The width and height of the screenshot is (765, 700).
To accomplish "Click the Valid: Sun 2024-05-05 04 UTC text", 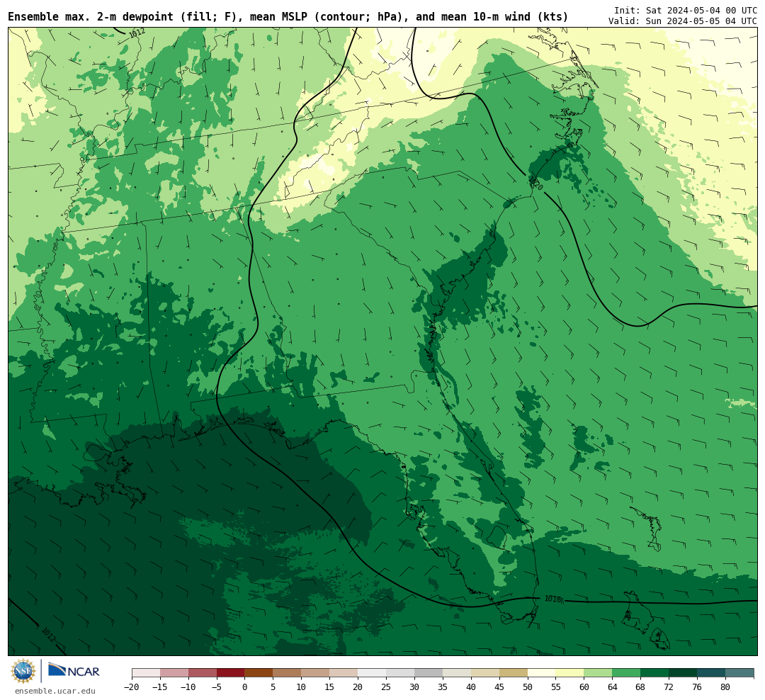I will pos(683,21).
